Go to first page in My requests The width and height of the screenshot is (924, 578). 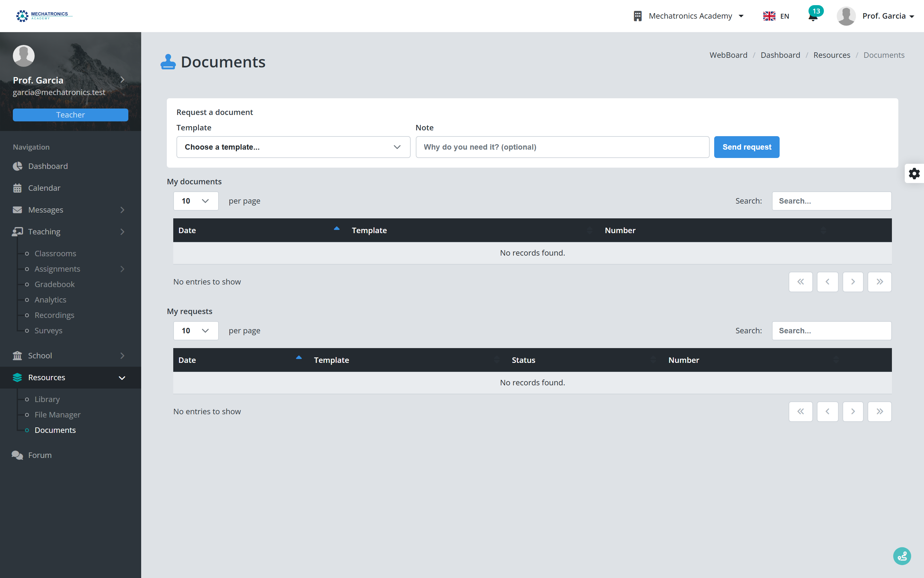(x=801, y=411)
